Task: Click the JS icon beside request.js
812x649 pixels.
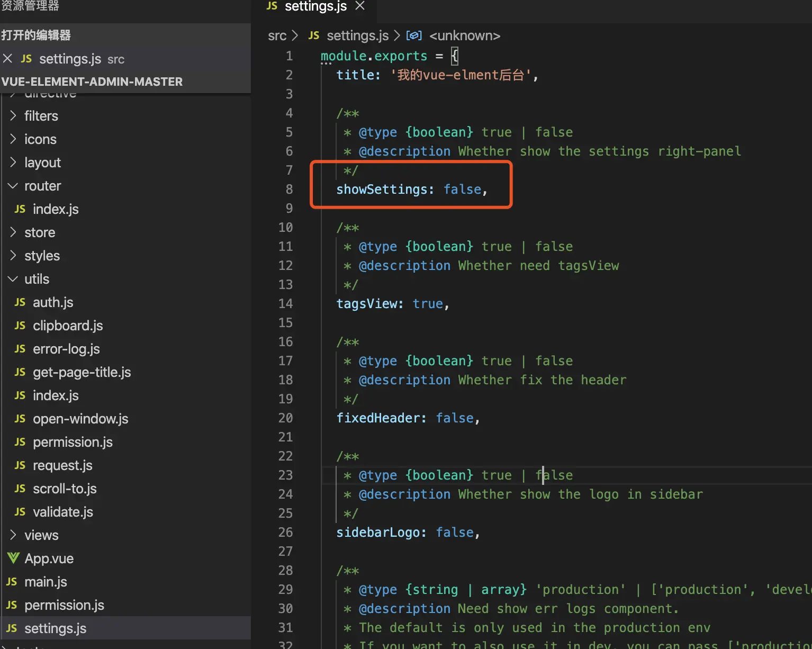Action: [20, 465]
